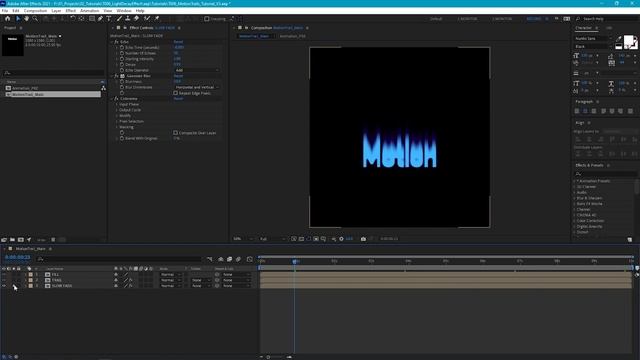
Task: Expand the Output Cycle section
Action: pyautogui.click(x=117, y=110)
